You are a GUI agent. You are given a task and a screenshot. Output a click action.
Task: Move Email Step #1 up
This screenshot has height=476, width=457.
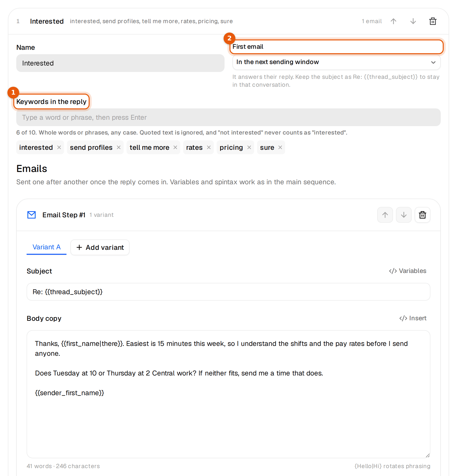[x=385, y=215]
